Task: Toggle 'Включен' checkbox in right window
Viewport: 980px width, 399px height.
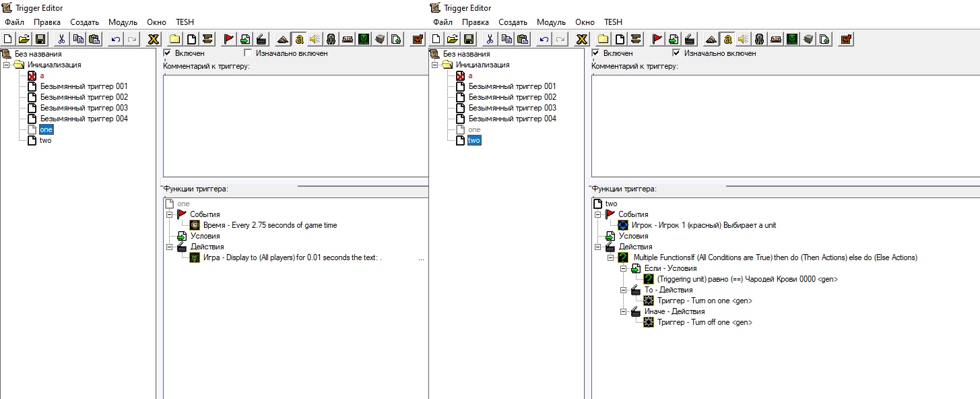Action: pyautogui.click(x=596, y=53)
